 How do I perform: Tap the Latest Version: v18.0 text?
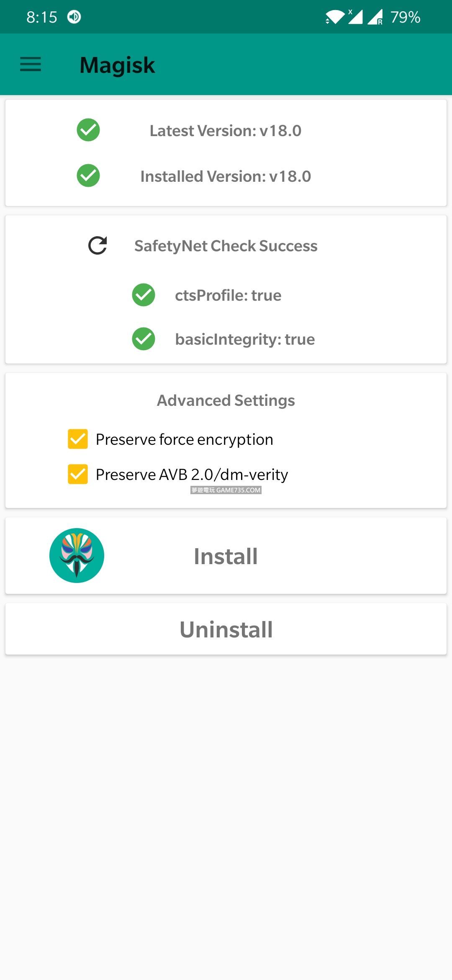coord(226,131)
